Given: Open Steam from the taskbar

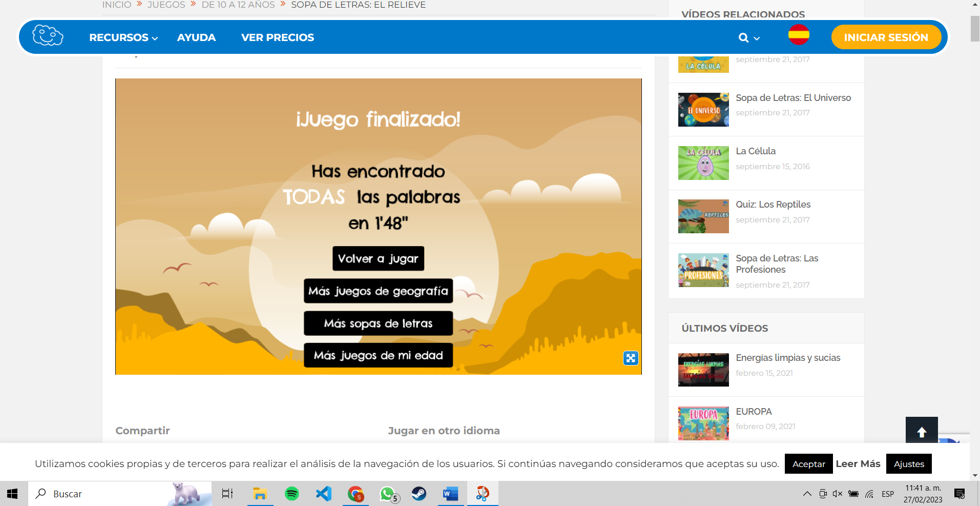Looking at the screenshot, I should 419,494.
